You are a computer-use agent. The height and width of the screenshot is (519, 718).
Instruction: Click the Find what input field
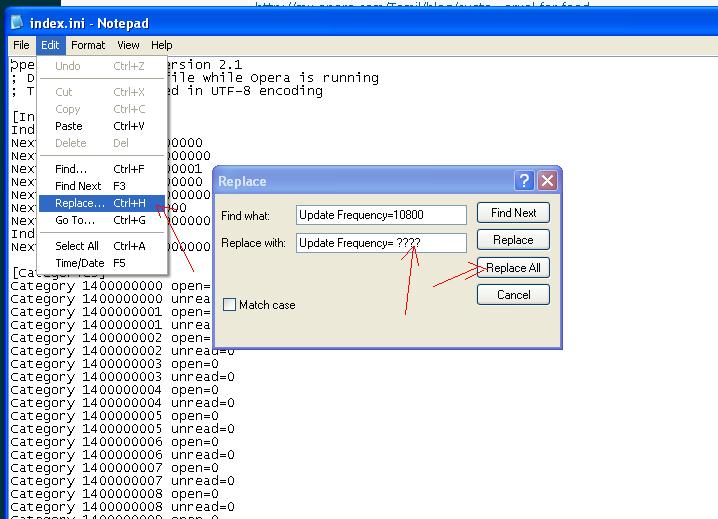[x=381, y=215]
